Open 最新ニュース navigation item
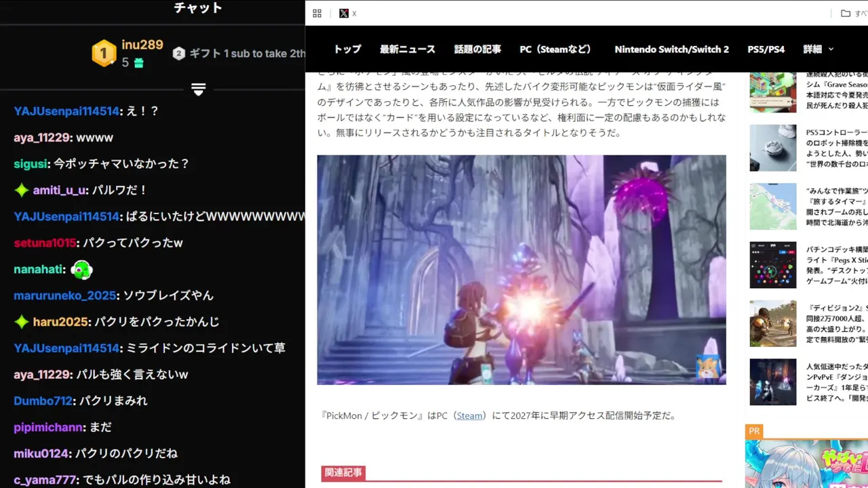868x488 pixels. [408, 49]
